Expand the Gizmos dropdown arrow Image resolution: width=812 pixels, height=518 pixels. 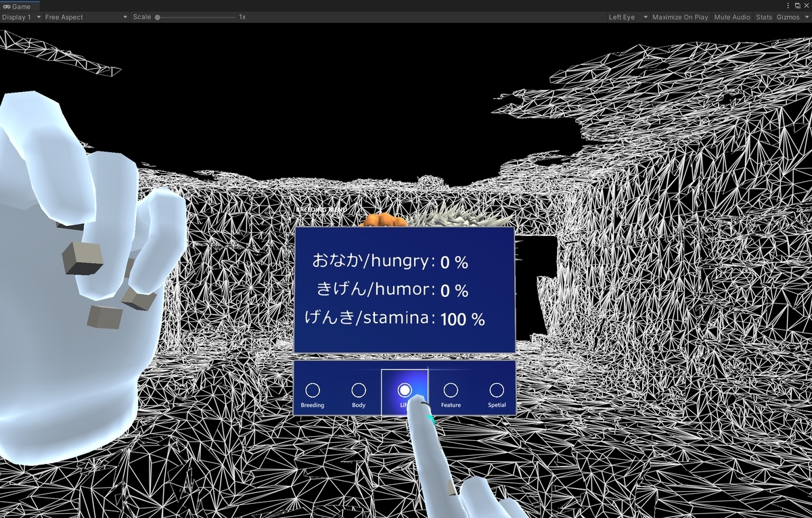point(806,17)
